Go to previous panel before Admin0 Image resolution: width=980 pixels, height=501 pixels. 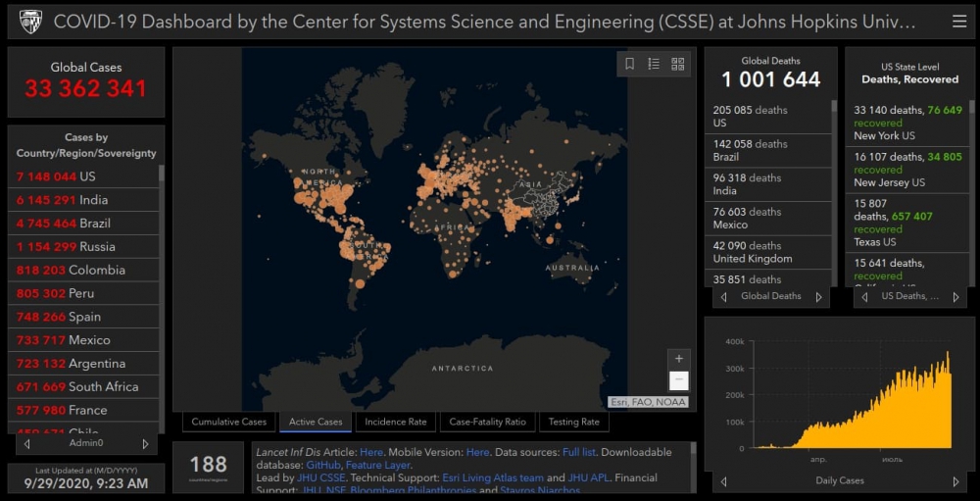click(27, 444)
